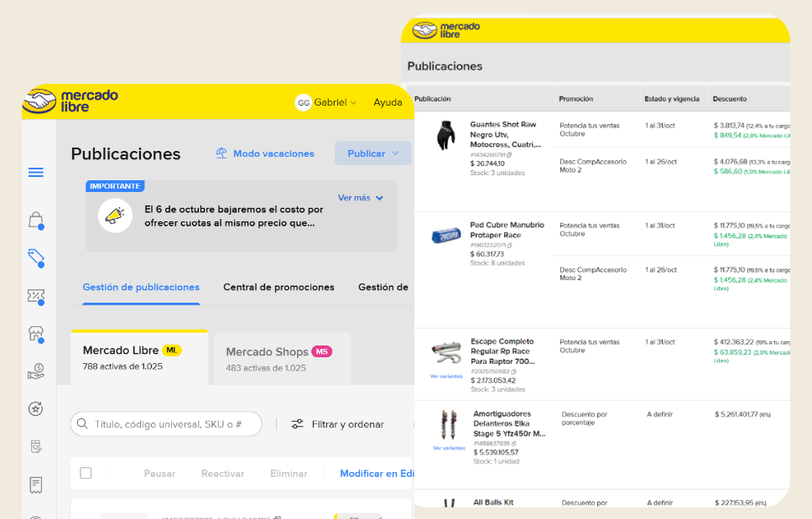This screenshot has height=519, width=812.
Task: Click the title, SKU search field
Action: click(x=166, y=424)
